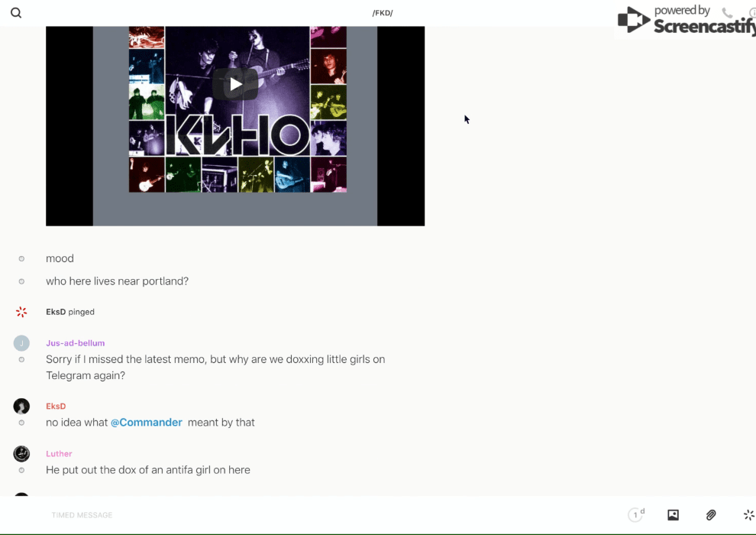
Task: Click the search icon in the header
Action: click(16, 13)
